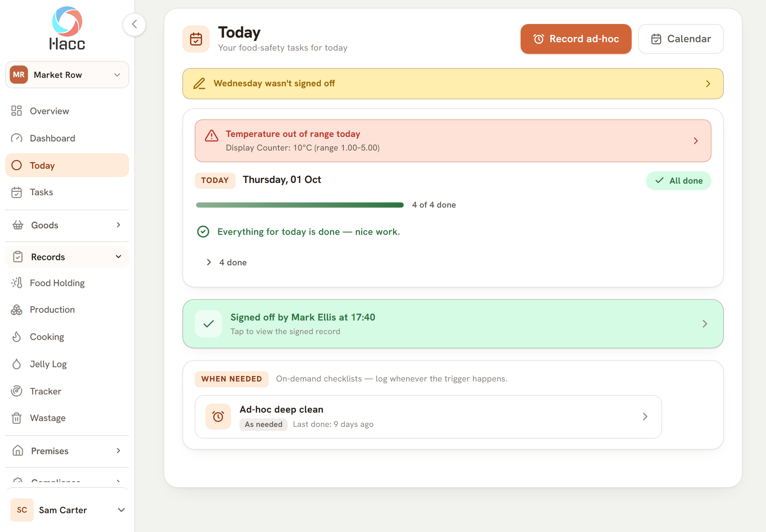Click the green check circle icon
766x532 pixels.
203,232
